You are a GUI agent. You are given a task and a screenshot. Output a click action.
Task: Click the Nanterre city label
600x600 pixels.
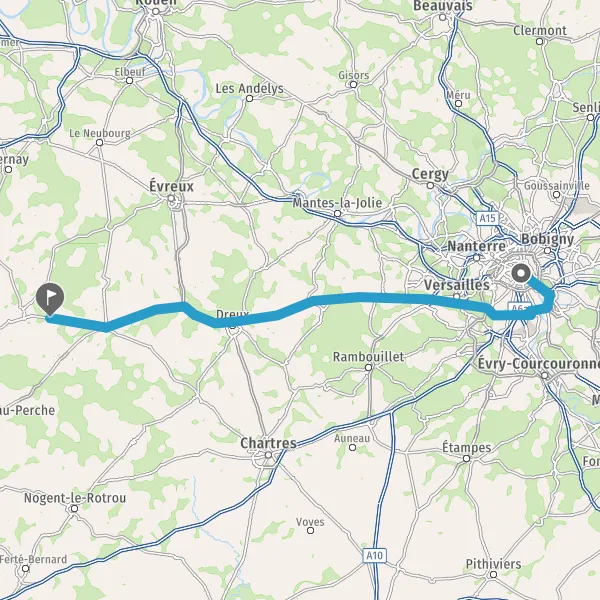click(476, 246)
